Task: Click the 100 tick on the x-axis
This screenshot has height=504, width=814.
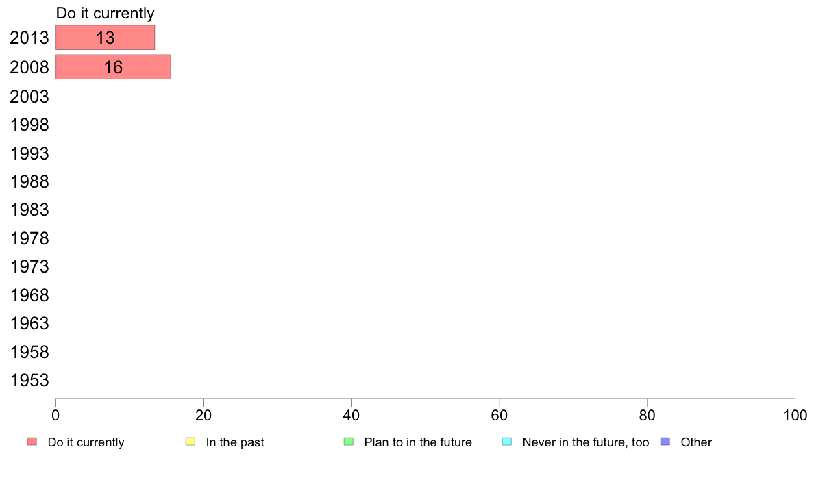Action: [x=795, y=415]
